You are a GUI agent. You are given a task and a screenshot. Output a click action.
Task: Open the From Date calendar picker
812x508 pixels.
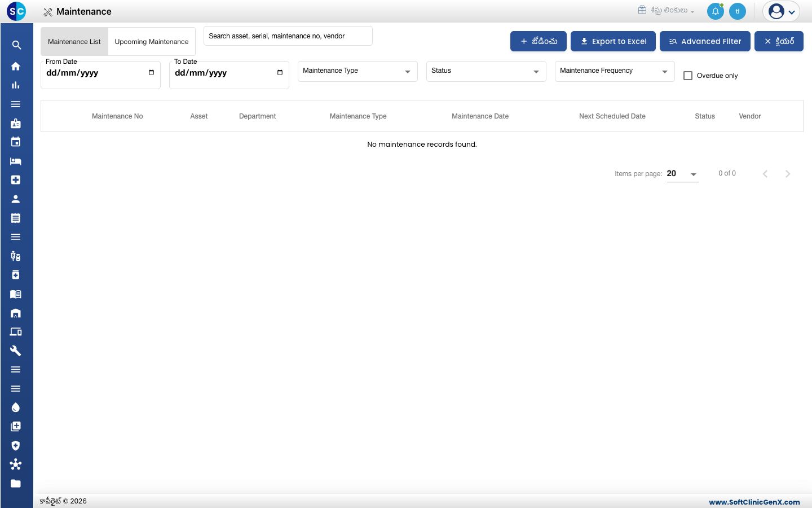151,73
